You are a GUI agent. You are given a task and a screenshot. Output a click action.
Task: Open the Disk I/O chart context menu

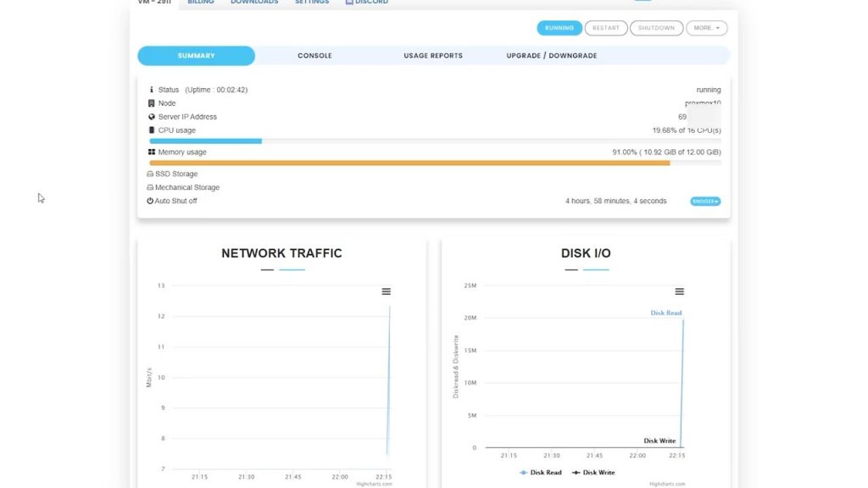point(679,291)
